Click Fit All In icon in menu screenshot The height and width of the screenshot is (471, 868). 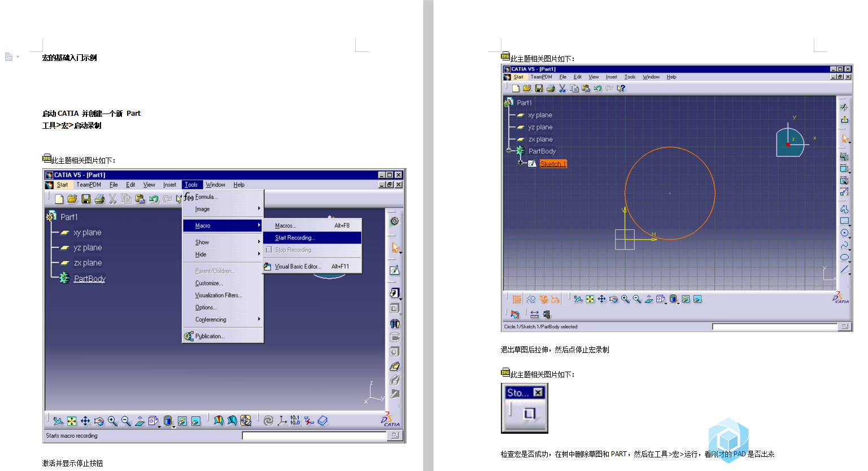[x=72, y=421]
